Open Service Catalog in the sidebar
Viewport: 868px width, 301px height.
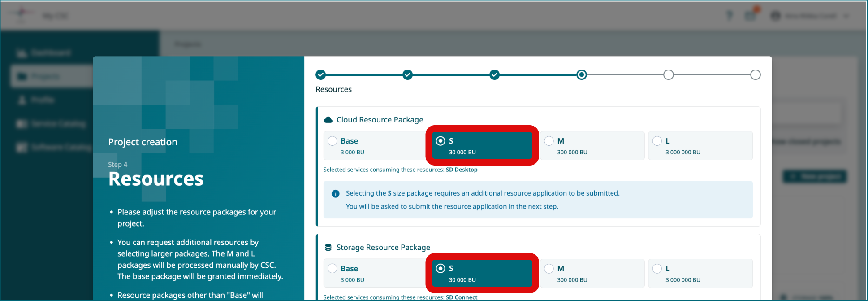click(x=57, y=124)
